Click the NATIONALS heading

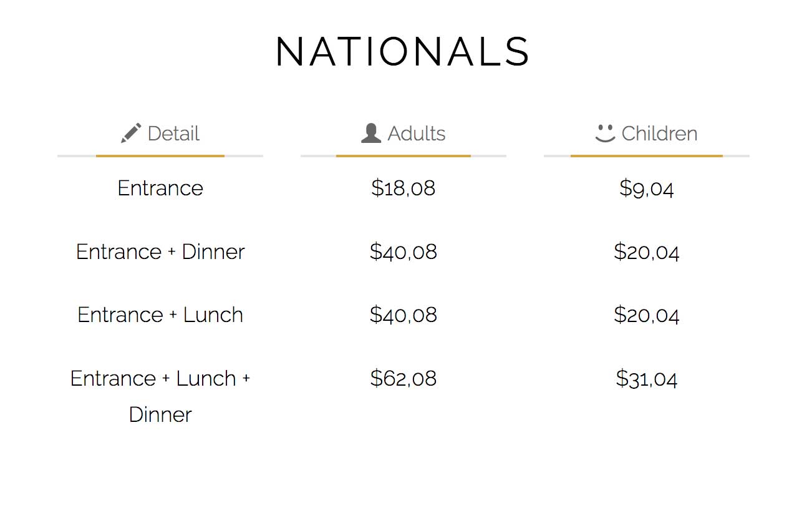[403, 51]
